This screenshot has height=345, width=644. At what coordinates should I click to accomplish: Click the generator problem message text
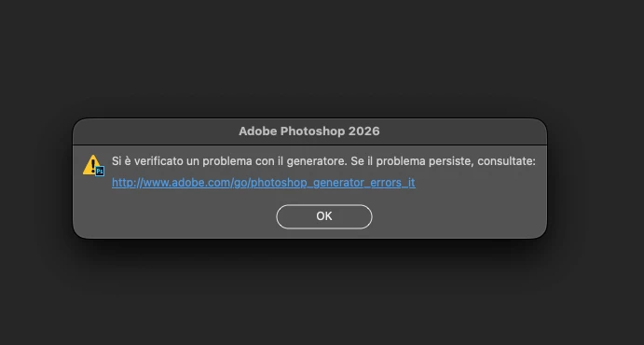[323, 161]
